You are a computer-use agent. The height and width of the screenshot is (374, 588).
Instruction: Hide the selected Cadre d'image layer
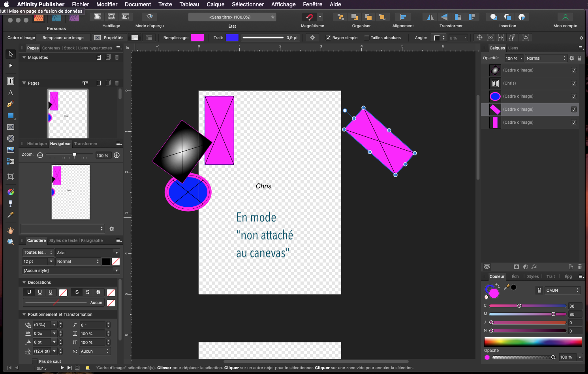(574, 109)
